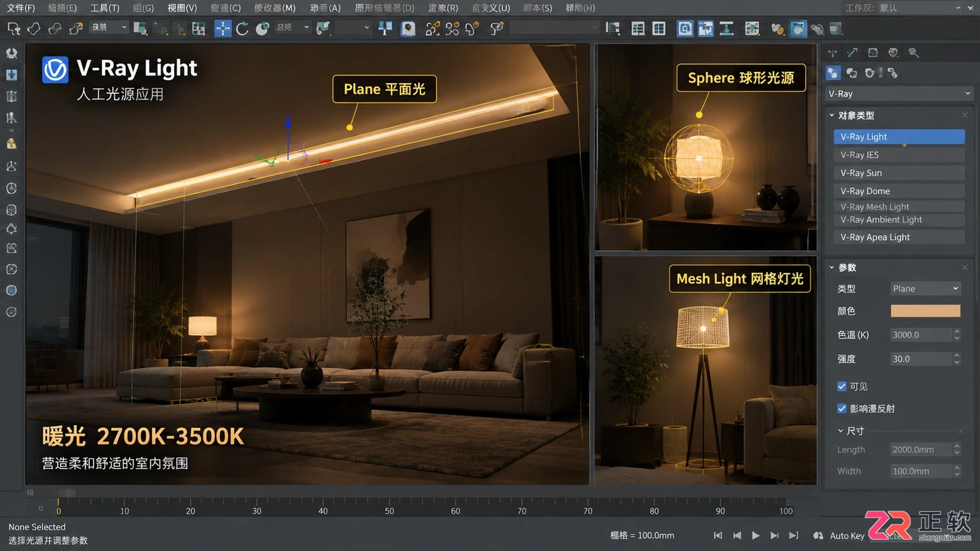Click the 强度 value field
The height and width of the screenshot is (551, 980).
(x=921, y=358)
